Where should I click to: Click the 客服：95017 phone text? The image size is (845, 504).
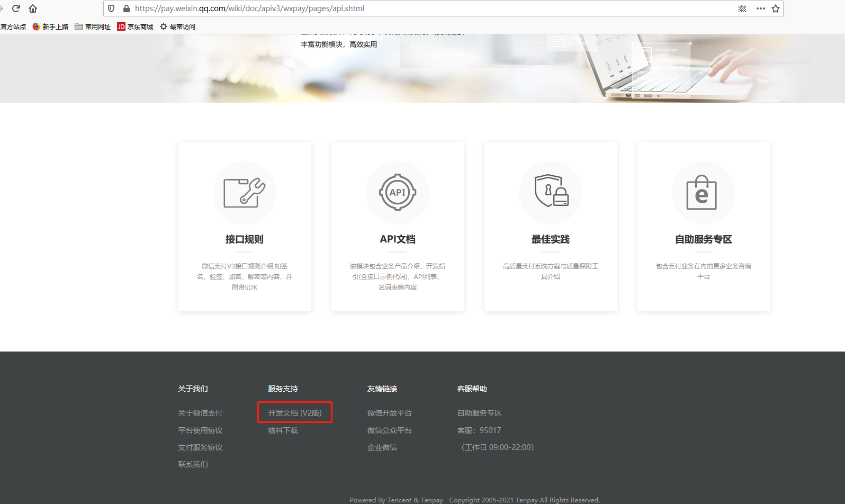pos(479,430)
